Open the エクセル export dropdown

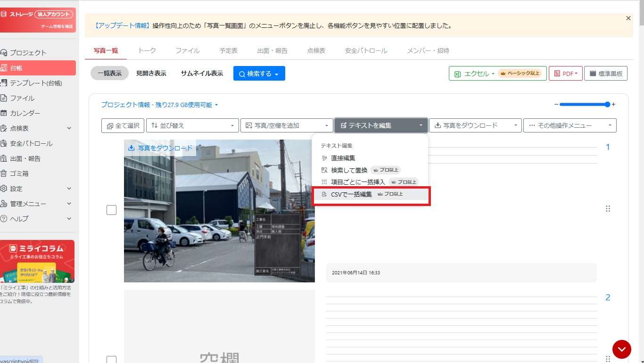(497, 74)
